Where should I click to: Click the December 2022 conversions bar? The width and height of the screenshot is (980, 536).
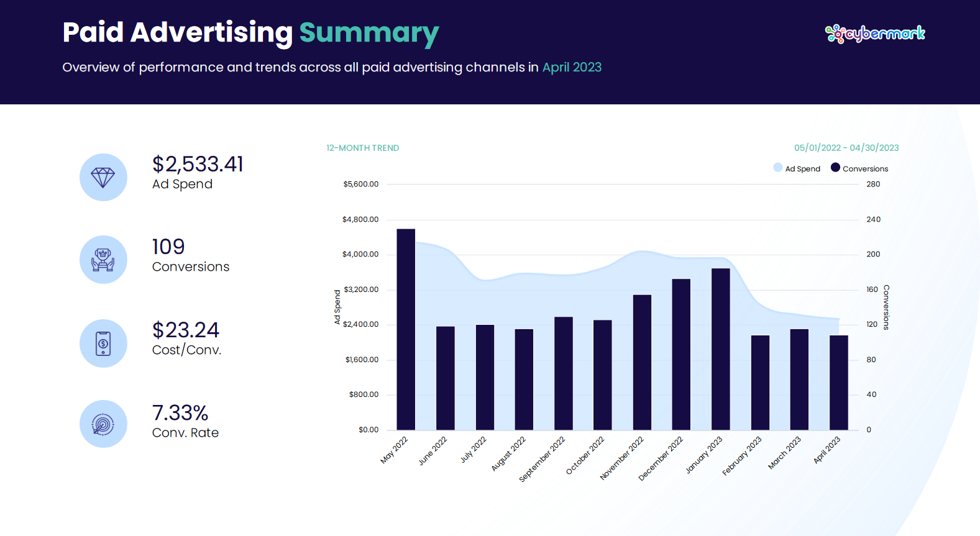click(681, 355)
